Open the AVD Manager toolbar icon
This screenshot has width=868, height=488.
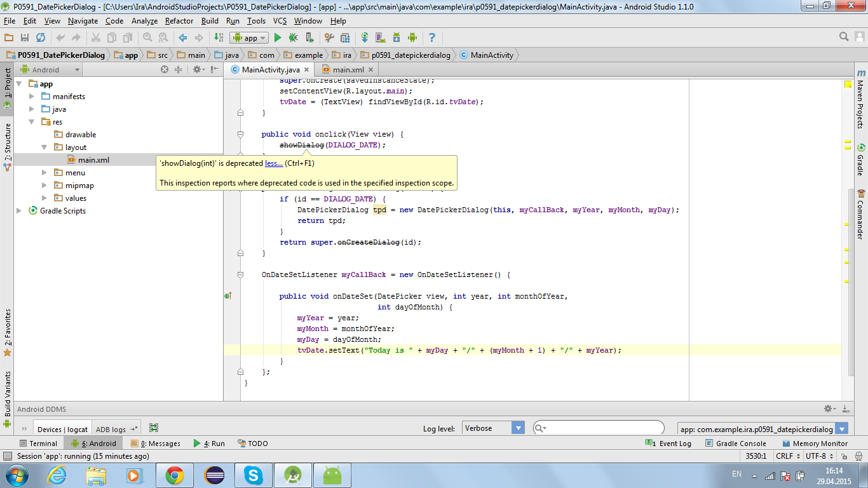tap(381, 38)
